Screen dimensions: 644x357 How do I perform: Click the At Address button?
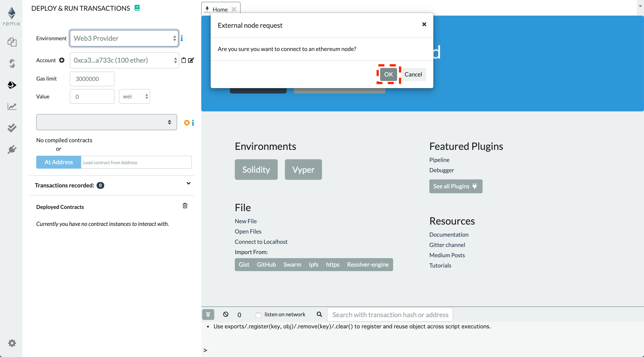58,162
